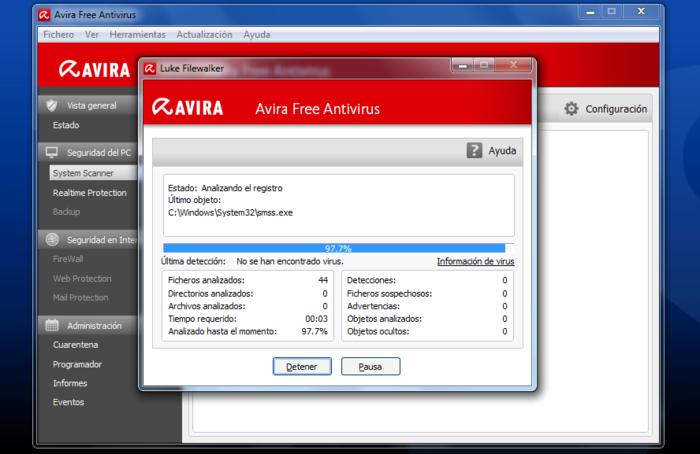Open Cuarentena in the sidebar
The image size is (700, 454).
75,345
